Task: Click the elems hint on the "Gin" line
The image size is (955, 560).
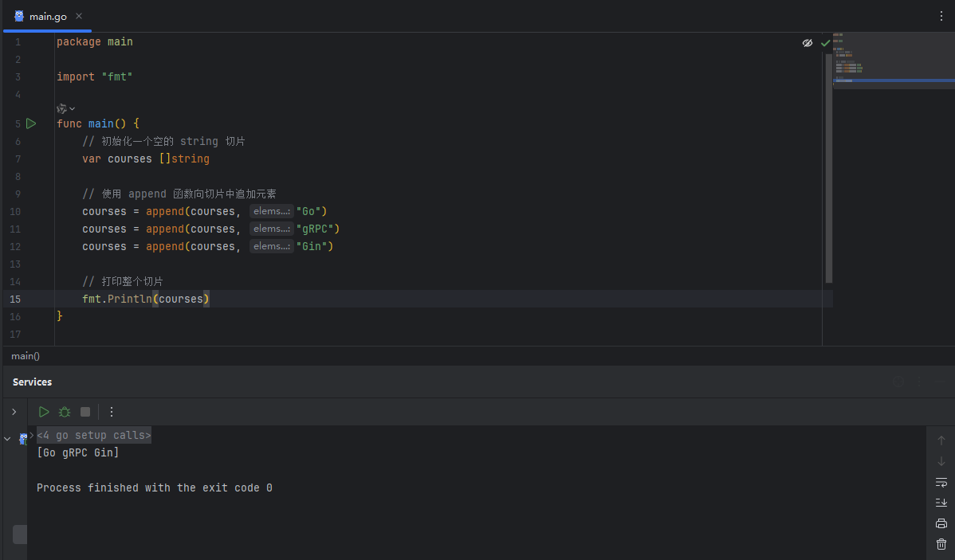Action: [272, 246]
